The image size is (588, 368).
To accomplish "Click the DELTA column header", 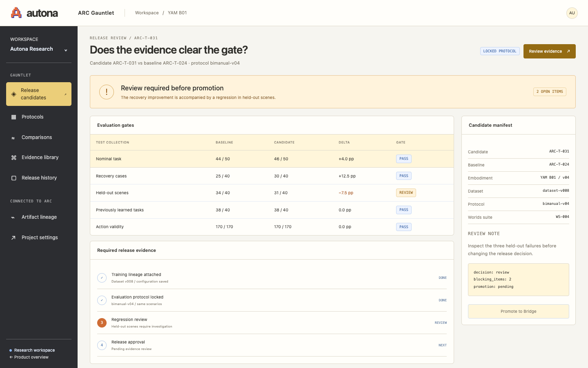I will [x=344, y=142].
